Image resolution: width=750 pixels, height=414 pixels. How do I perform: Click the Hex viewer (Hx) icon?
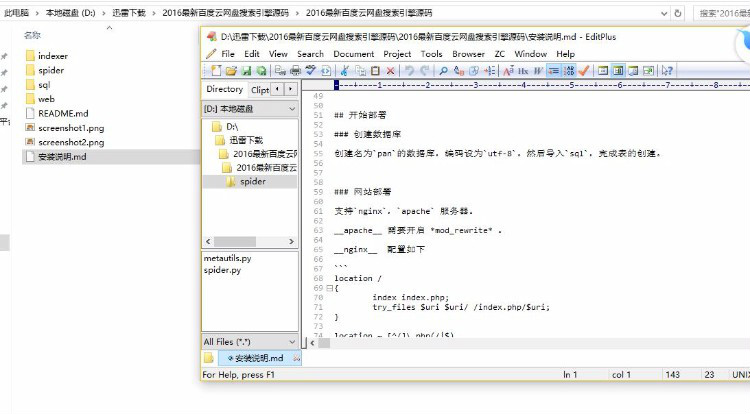coord(523,71)
